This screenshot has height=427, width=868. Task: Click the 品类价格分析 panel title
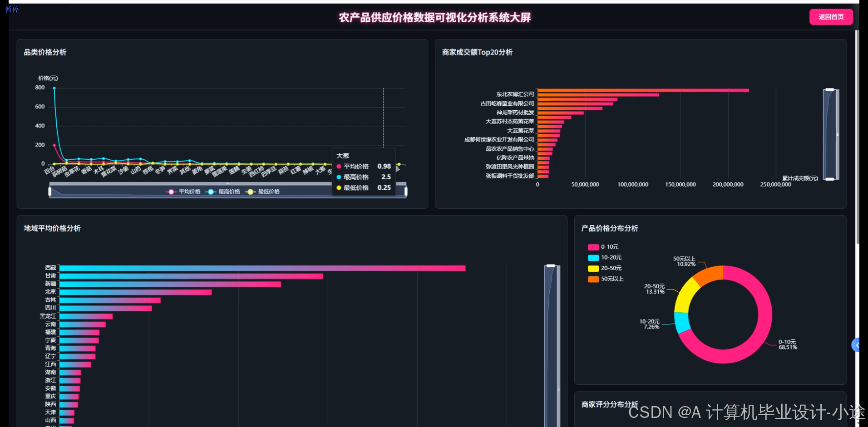(45, 52)
